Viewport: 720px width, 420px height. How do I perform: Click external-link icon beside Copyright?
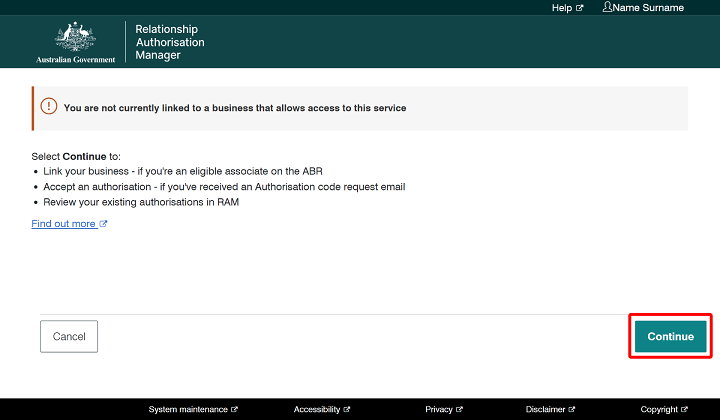click(685, 410)
